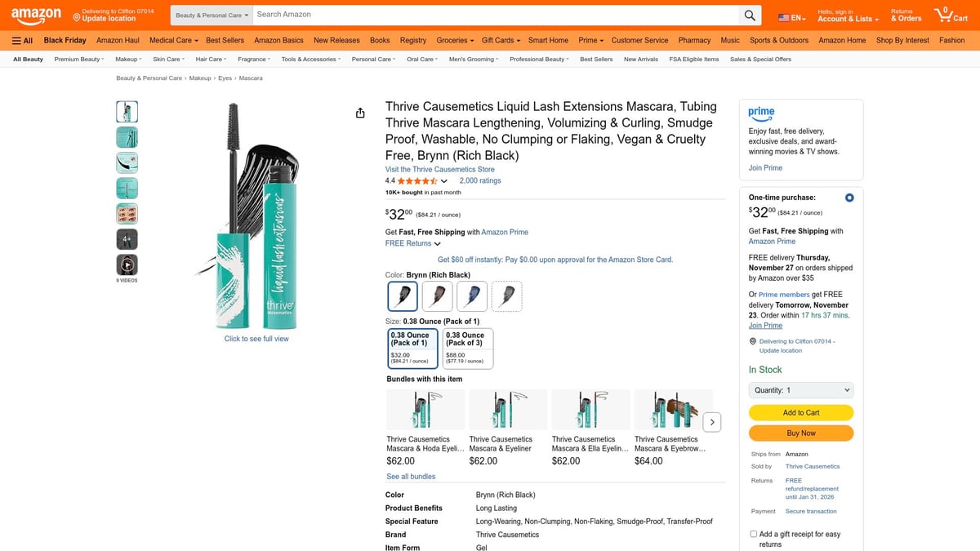Click the search magnifier icon
Screen dimensions: 980x551
click(749, 14)
